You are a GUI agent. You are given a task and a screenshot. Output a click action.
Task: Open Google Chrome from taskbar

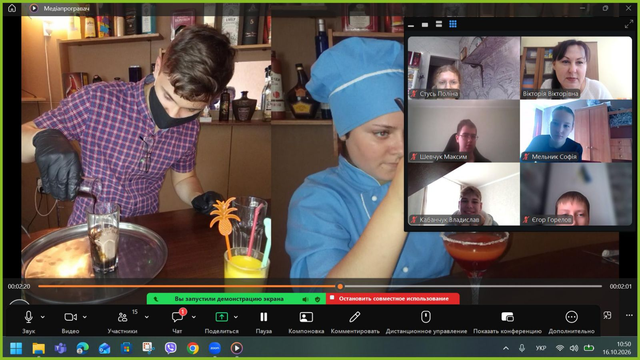(x=193, y=348)
